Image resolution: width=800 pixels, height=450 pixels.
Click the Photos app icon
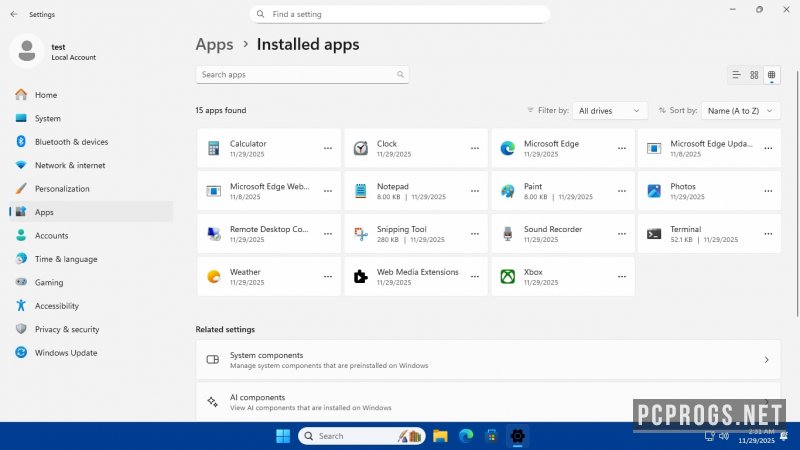654,191
